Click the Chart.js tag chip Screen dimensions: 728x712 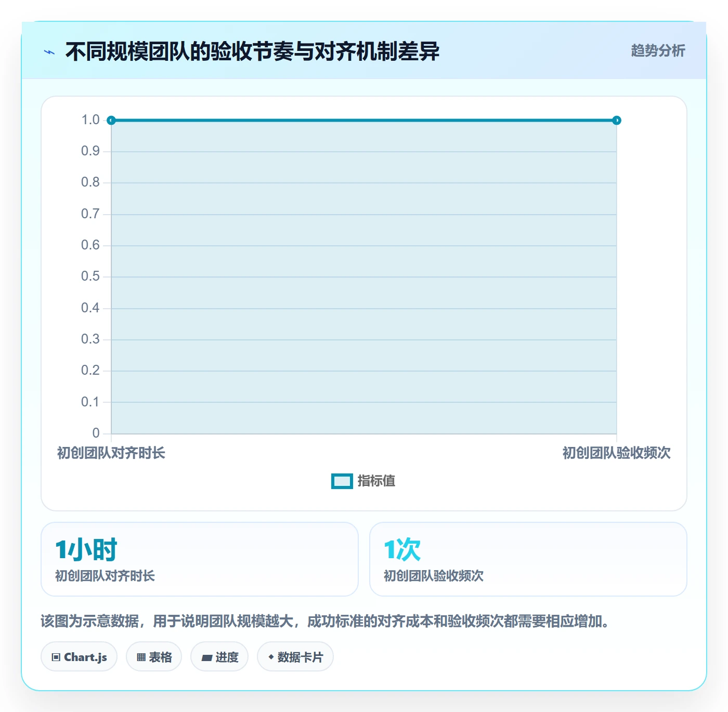[79, 657]
